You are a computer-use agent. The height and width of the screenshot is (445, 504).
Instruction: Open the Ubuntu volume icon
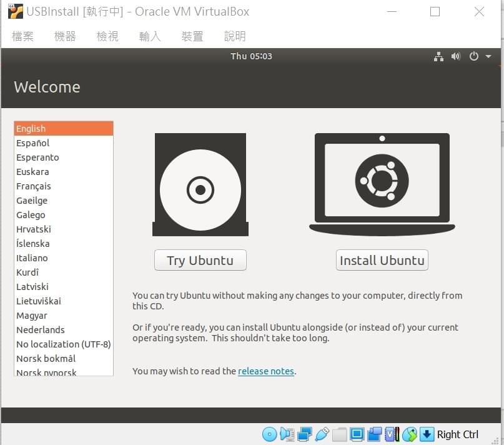tap(455, 56)
